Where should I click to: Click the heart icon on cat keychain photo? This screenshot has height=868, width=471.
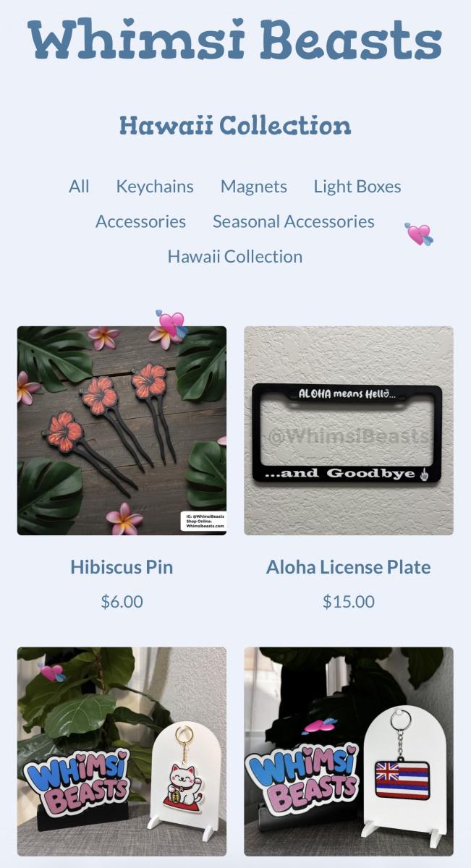click(x=51, y=672)
